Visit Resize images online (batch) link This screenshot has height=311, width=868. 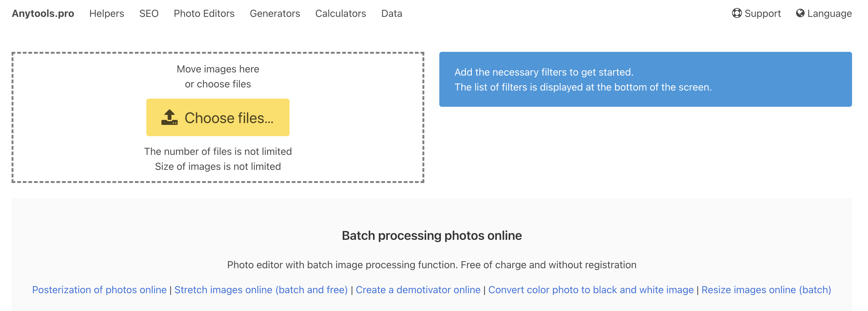766,290
